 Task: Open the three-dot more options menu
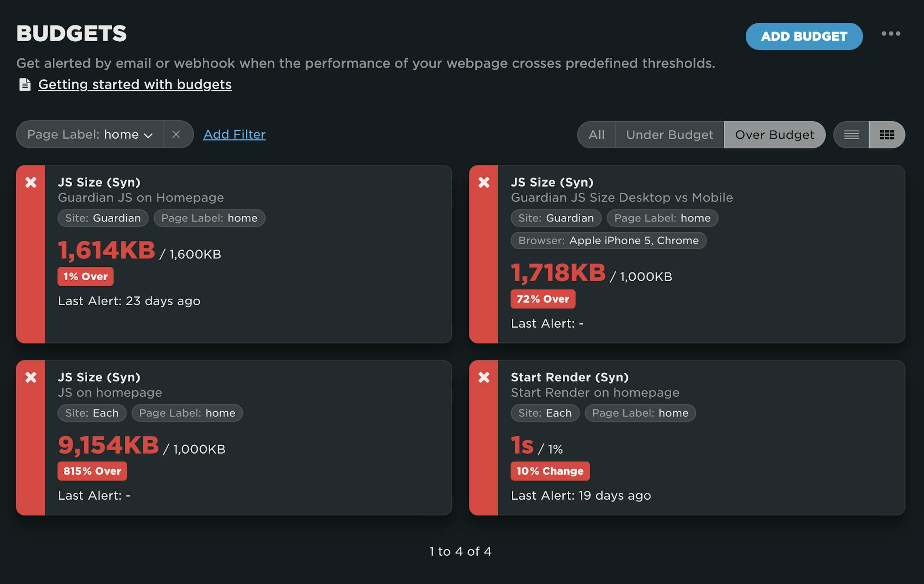pyautogui.click(x=890, y=34)
